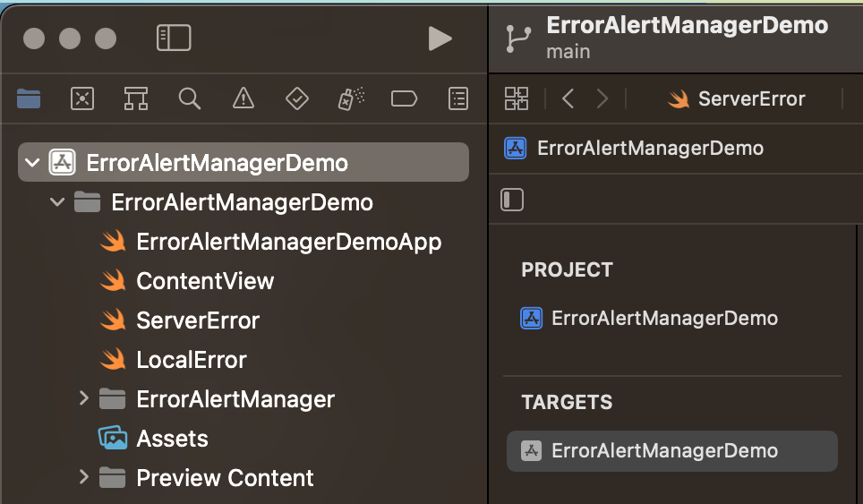The height and width of the screenshot is (504, 863).
Task: Select ErrorAlertManagerDemo under TARGETS
Action: click(664, 451)
